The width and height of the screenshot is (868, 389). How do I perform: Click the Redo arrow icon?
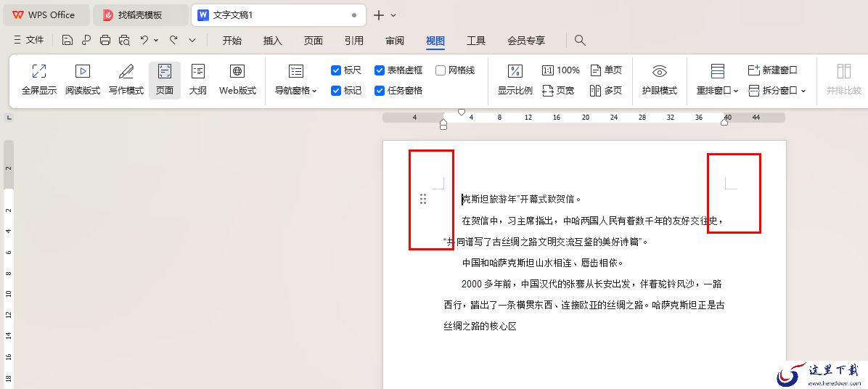(x=173, y=40)
